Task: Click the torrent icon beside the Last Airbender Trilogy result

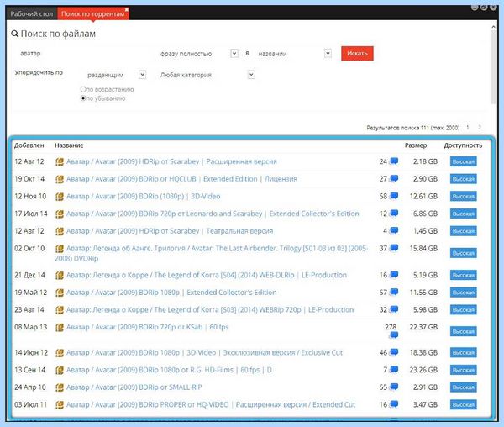Action: tap(60, 248)
